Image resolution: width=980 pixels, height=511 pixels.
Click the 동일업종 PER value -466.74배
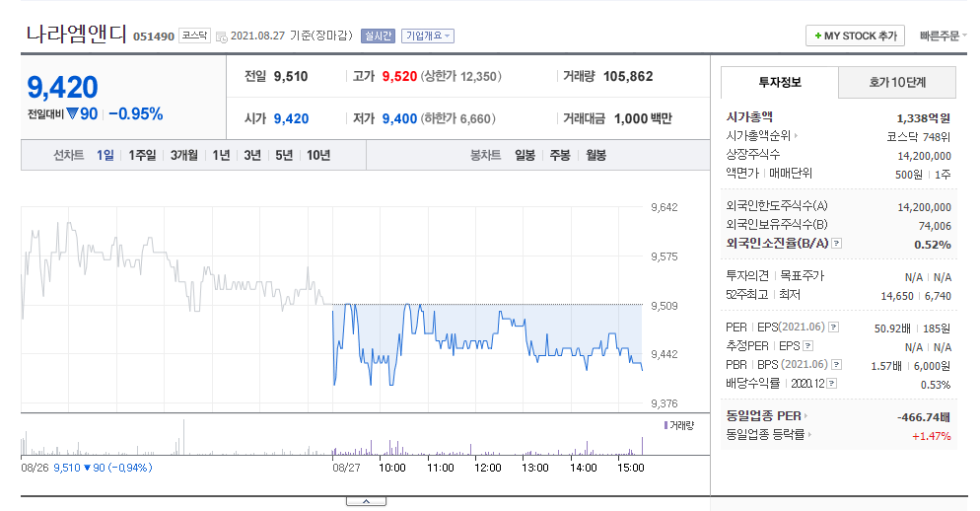pos(924,417)
